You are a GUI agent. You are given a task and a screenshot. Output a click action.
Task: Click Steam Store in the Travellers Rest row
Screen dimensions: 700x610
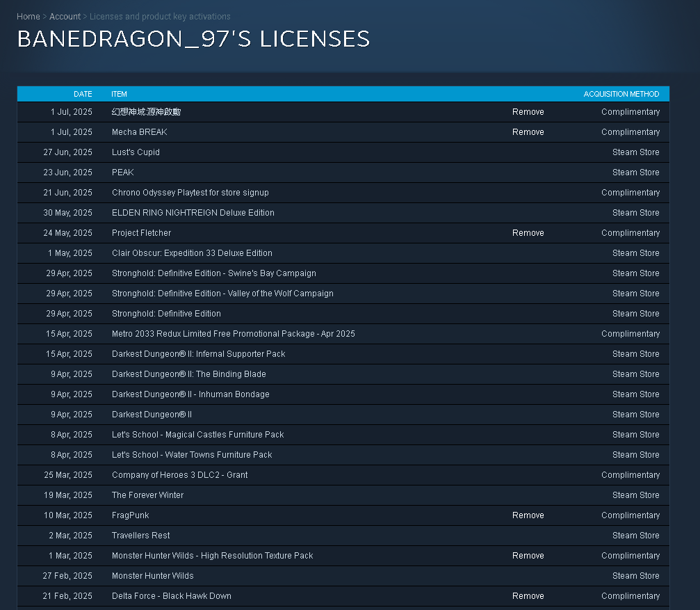coord(636,535)
